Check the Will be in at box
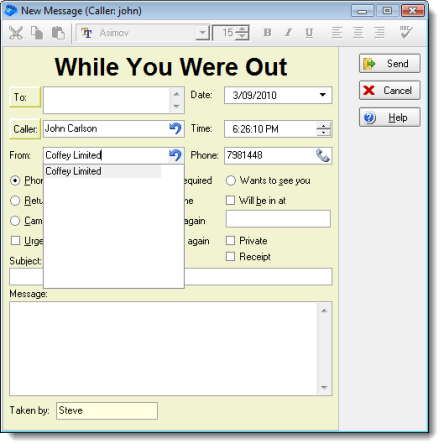The height and width of the screenshot is (448, 444). [x=230, y=200]
